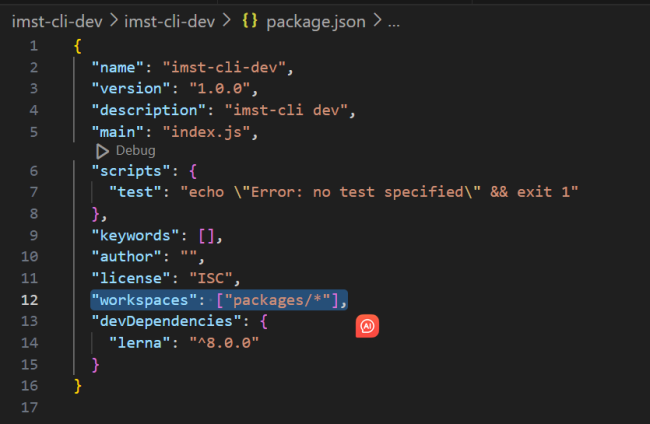Click the Debug play triangle icon
This screenshot has width=650, height=424.
(102, 151)
